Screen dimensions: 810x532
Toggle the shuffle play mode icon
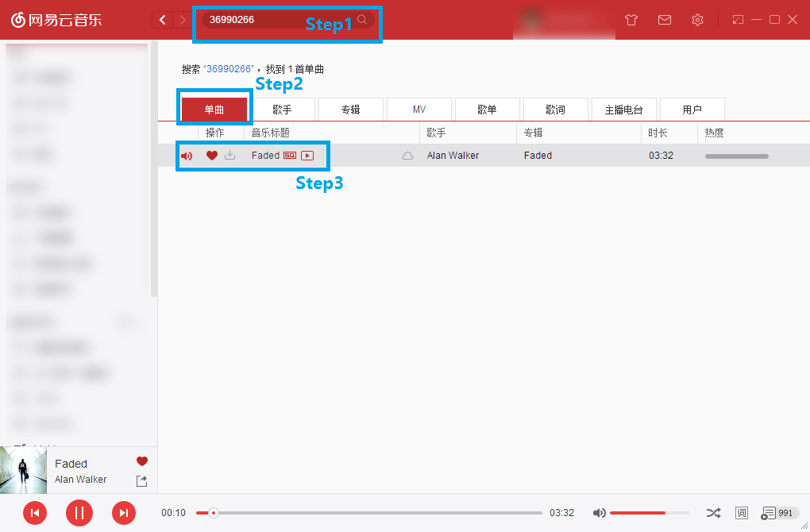pos(713,513)
